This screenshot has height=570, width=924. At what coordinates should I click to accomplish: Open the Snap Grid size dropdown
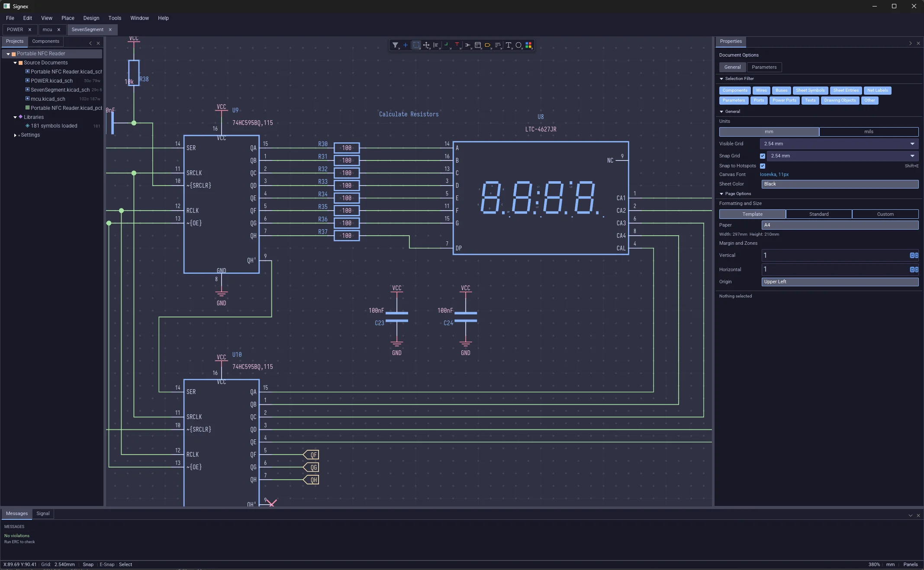842,156
